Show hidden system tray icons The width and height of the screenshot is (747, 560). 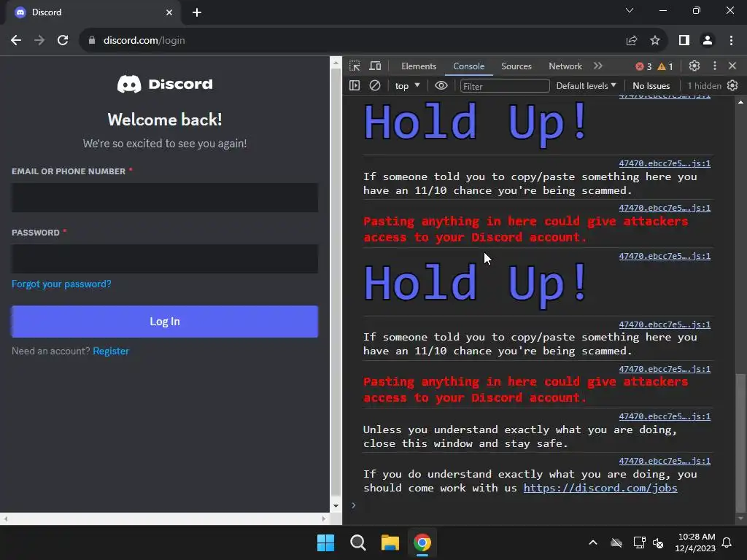coord(593,542)
